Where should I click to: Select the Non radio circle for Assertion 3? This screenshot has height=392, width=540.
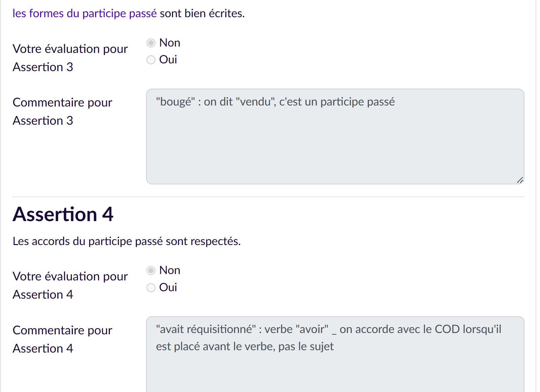(151, 43)
